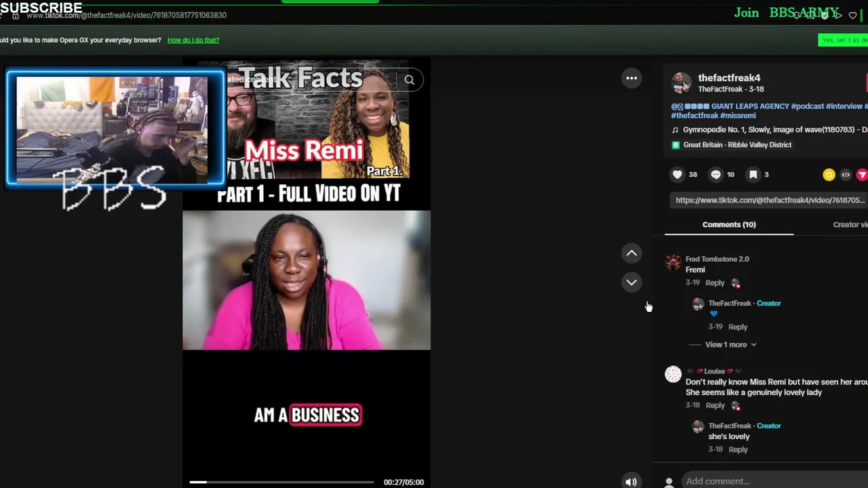Click the video share URL field
This screenshot has width=868, height=488.
[770, 200]
